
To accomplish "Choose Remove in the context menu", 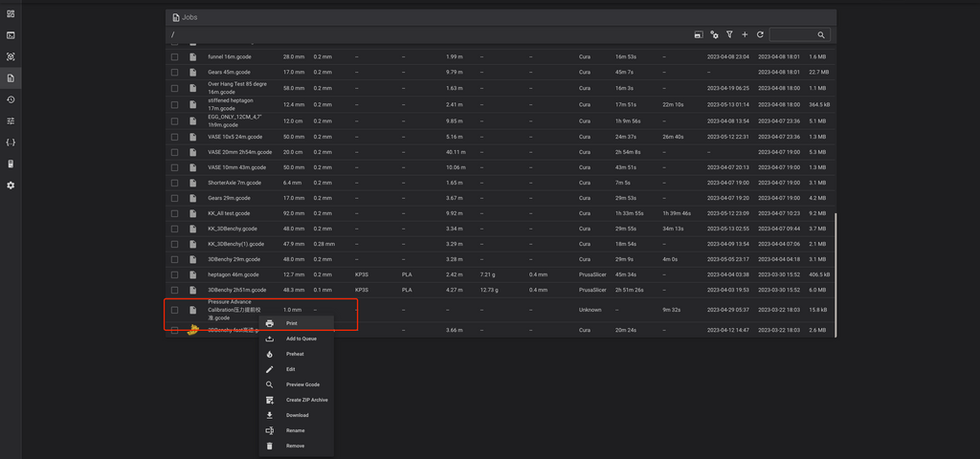I will click(x=297, y=446).
